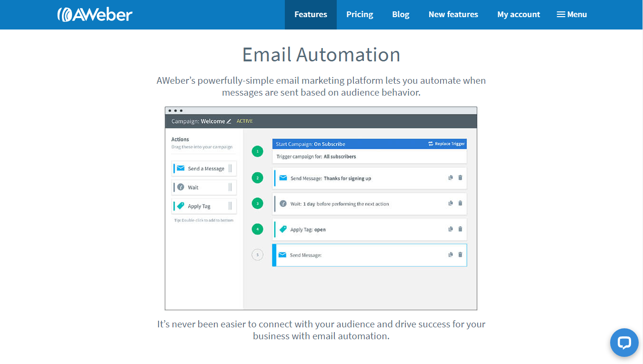Viewport: 643px width, 364px height.
Task: Open the live chat bubble
Action: [624, 343]
